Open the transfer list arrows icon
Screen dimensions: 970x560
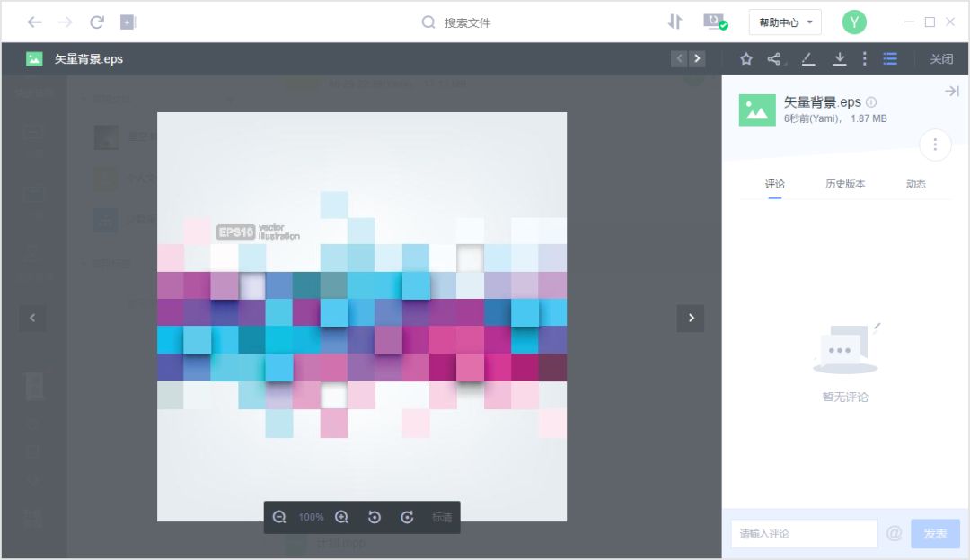(675, 22)
